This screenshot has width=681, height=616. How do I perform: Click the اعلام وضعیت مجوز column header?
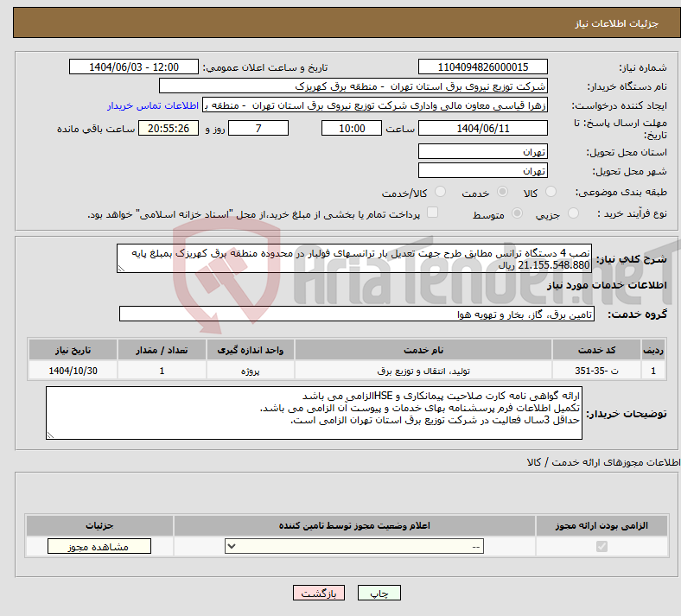tap(354, 525)
